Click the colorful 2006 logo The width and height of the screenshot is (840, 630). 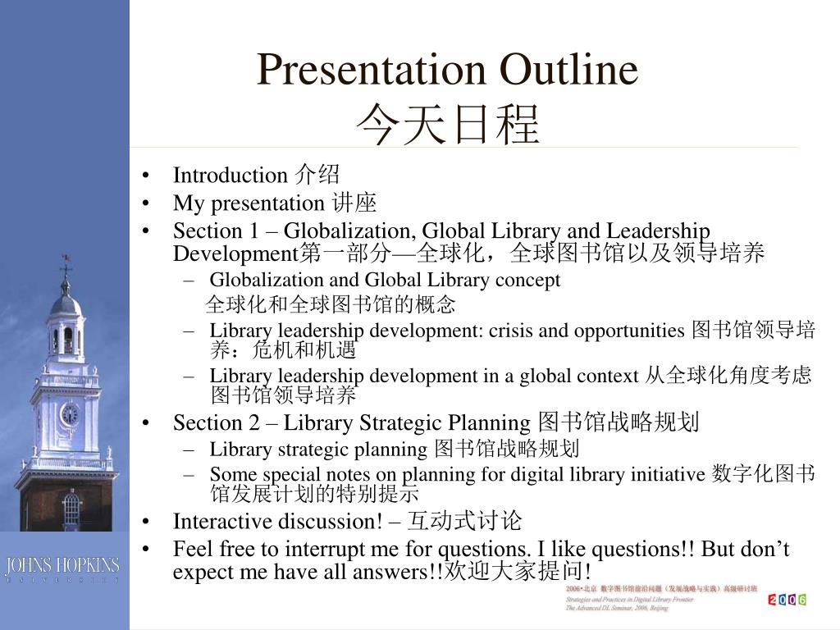coord(787,600)
